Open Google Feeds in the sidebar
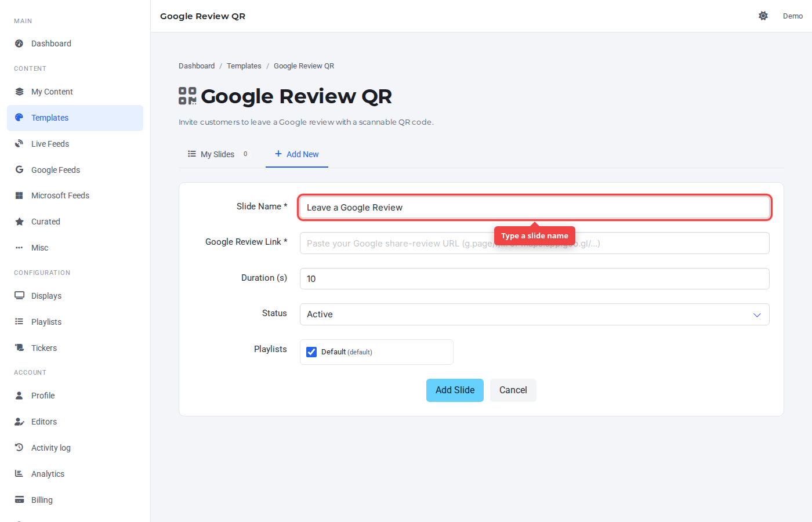The height and width of the screenshot is (522, 812). click(x=75, y=170)
